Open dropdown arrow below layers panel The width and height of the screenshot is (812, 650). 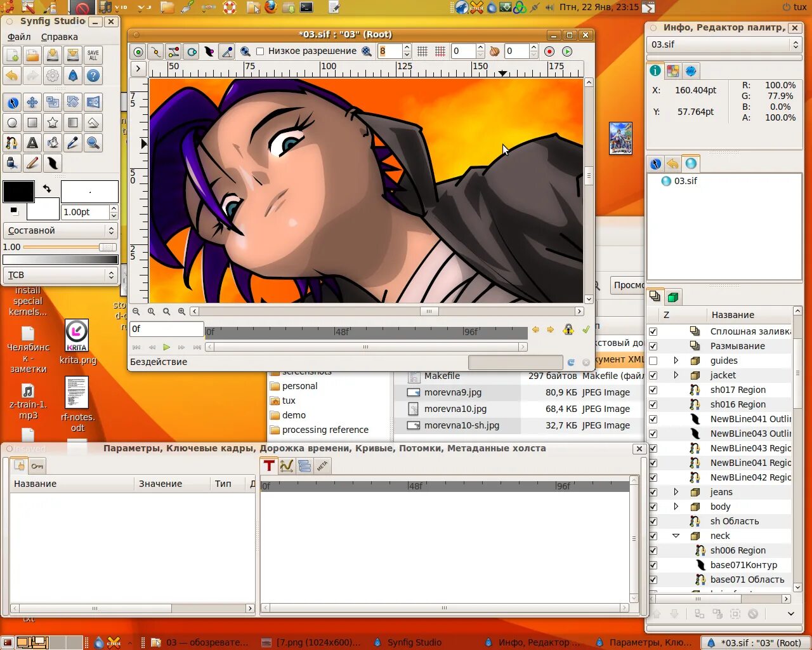pos(791,614)
